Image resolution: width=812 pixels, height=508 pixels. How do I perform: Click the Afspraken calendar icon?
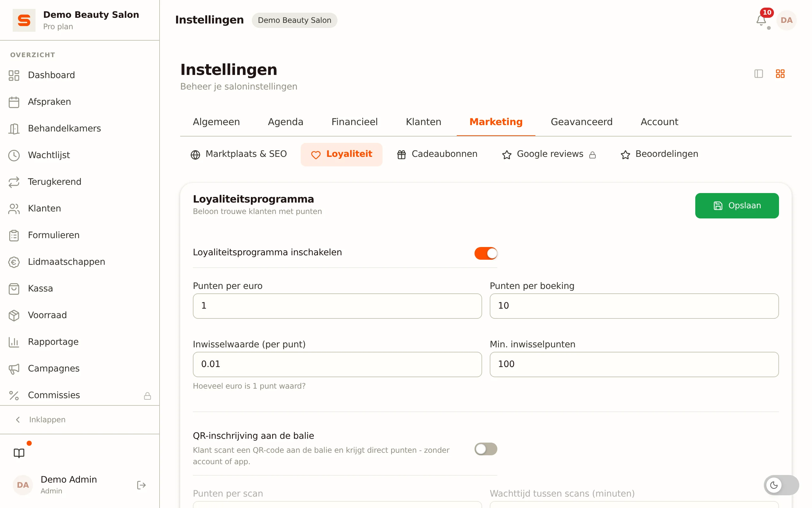[14, 102]
